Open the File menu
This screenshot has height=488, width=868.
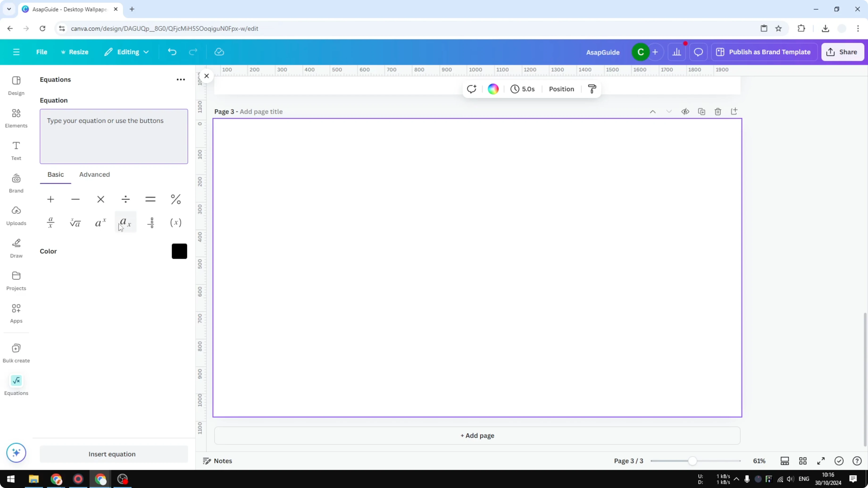pyautogui.click(x=42, y=52)
